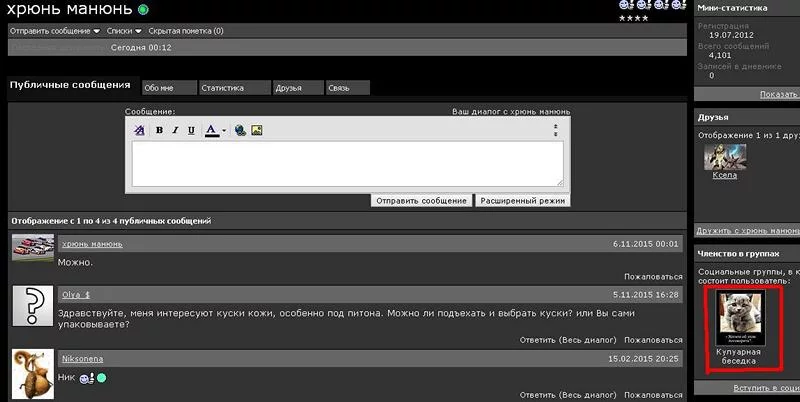Viewport: 800px width, 402px height.
Task: Open the "Niksonena" username link
Action: (x=82, y=359)
